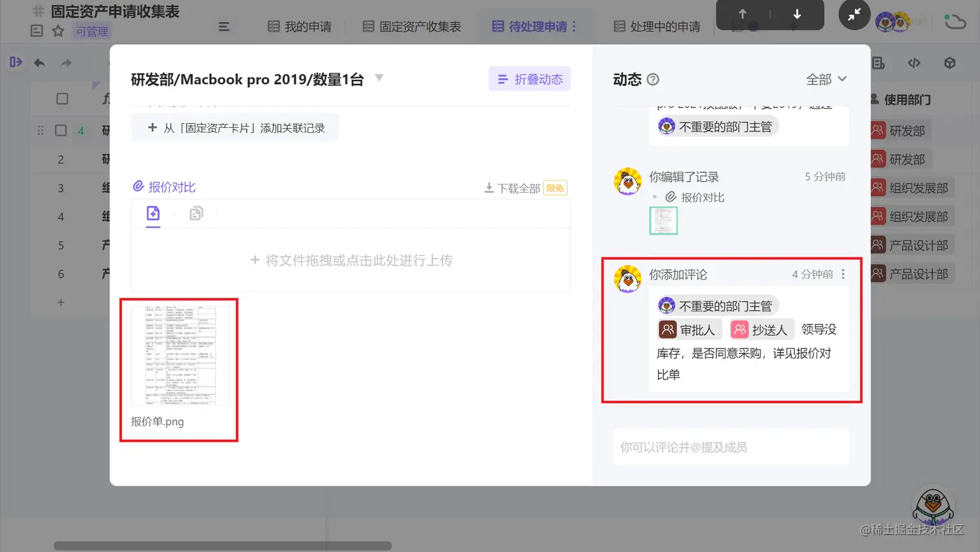Select the form view icon
The height and width of the screenshot is (552, 980).
point(878,63)
